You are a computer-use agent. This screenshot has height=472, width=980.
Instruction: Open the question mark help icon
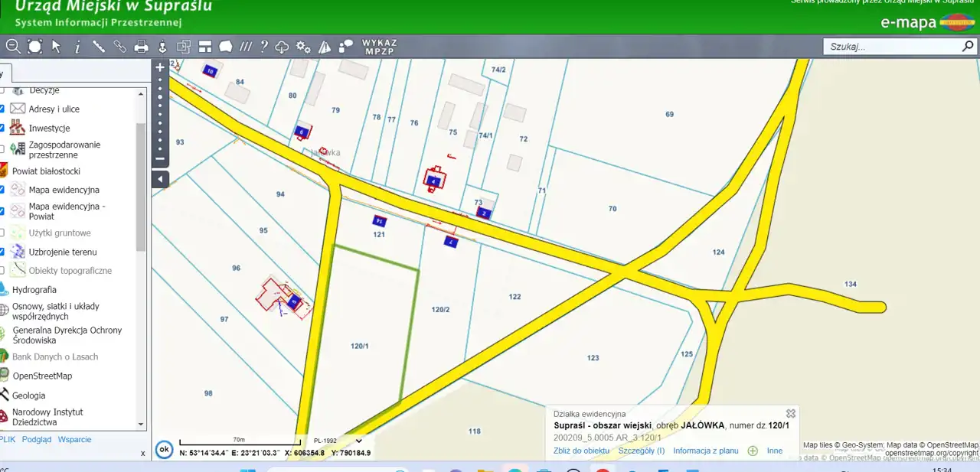point(264,47)
